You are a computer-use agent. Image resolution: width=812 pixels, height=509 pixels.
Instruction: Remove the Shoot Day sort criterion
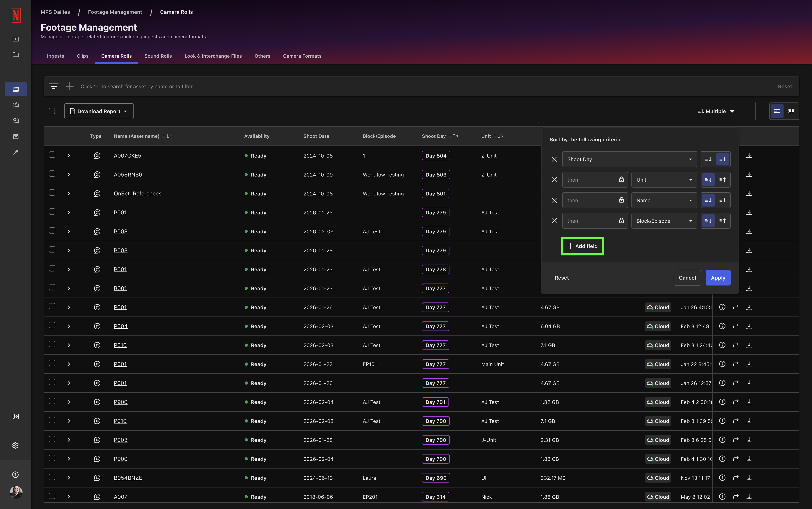554,159
